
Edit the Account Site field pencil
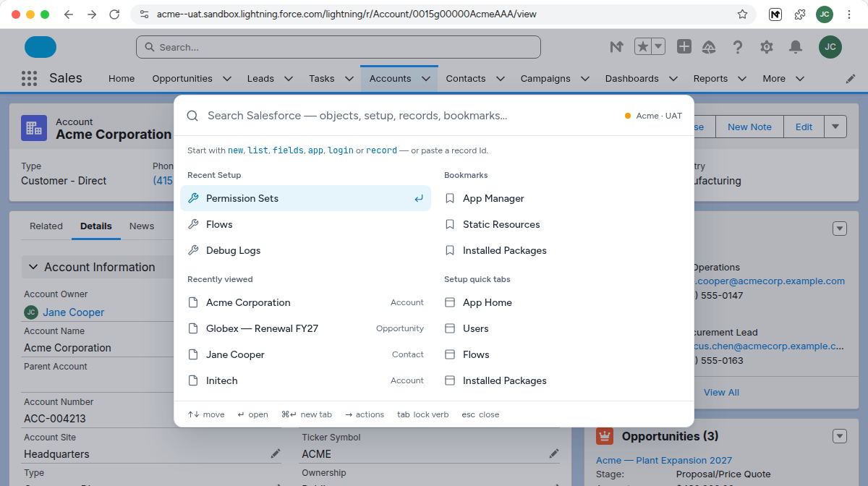(276, 453)
